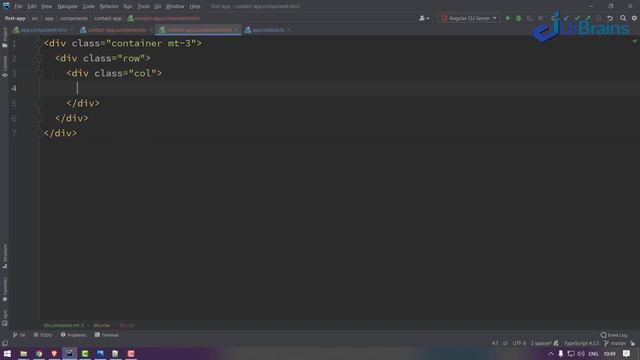Open the master Git branch popup
Screen dimensions: 640x360
coord(615,343)
